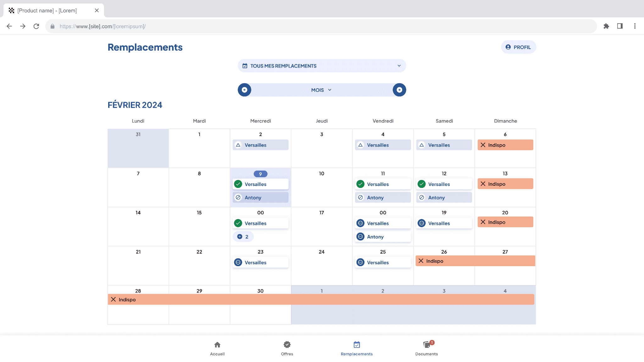Click the long Indispo bar starting day 28
The width and height of the screenshot is (644, 362).
click(321, 299)
